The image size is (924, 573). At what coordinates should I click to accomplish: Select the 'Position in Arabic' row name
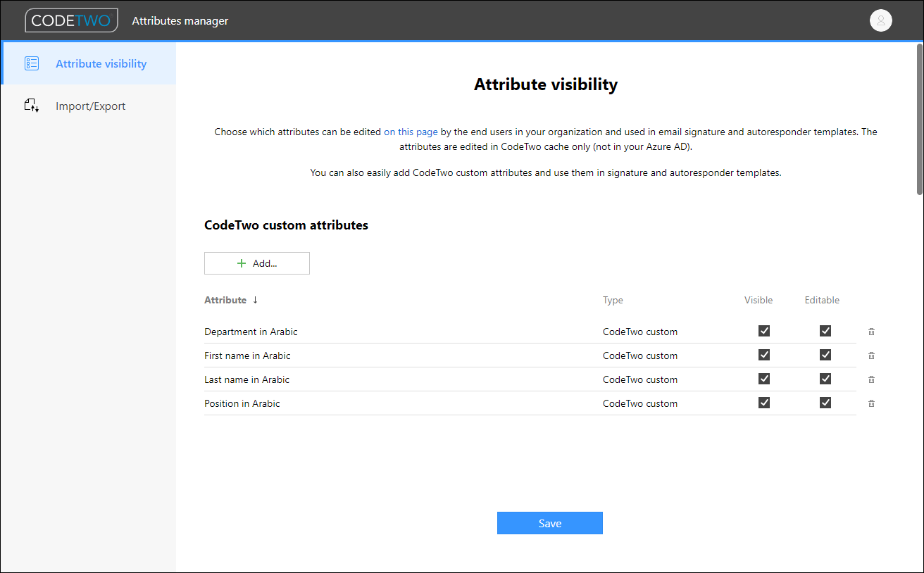[x=242, y=403]
